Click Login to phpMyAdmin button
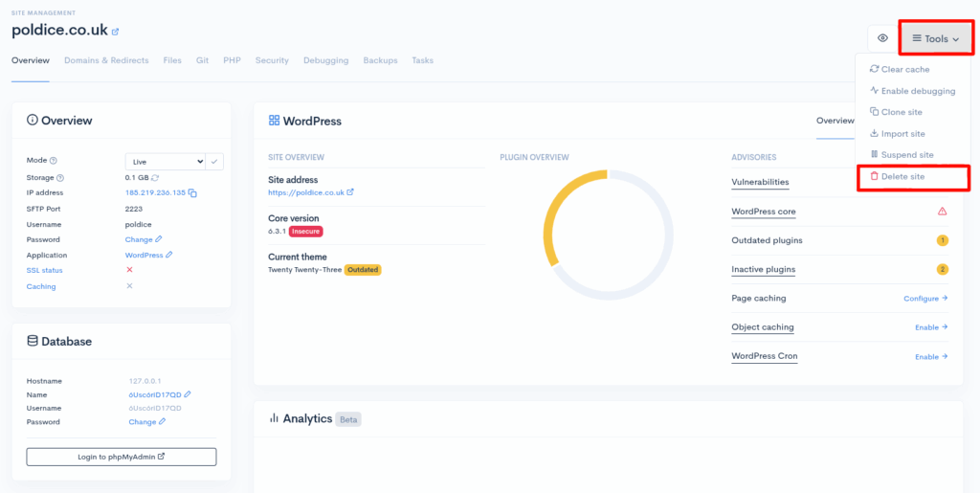 pos(122,457)
